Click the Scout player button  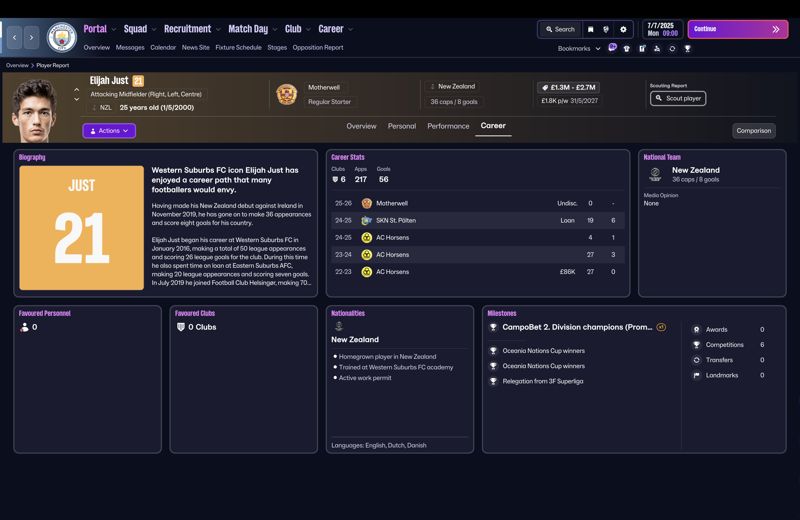(678, 98)
